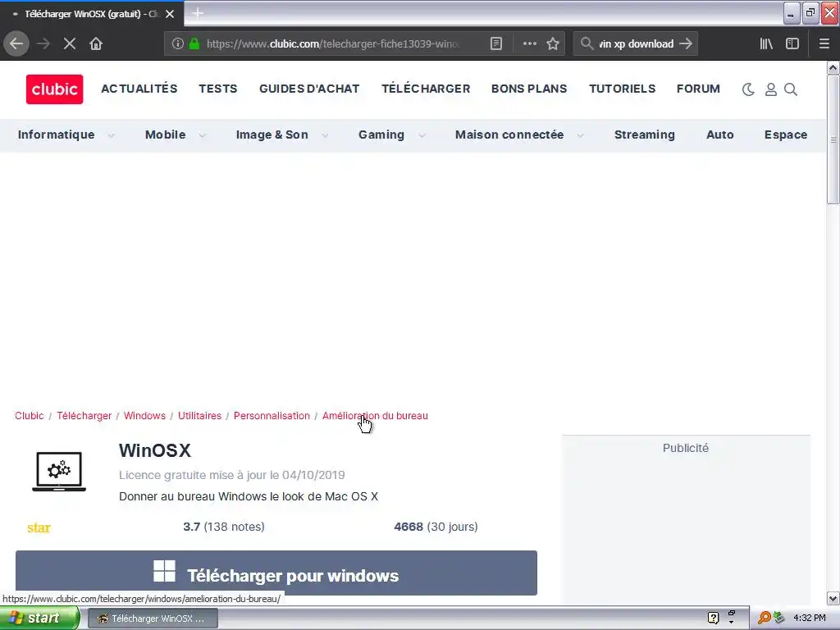Image resolution: width=840 pixels, height=630 pixels.
Task: Click the vertical scrollbar thumb
Action: [833, 139]
